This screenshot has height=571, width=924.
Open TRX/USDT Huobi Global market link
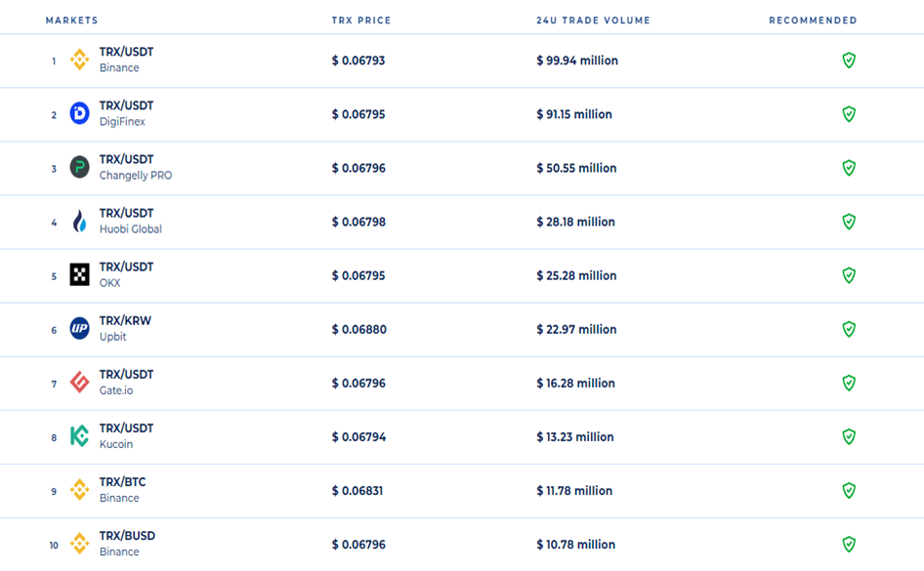point(130,221)
